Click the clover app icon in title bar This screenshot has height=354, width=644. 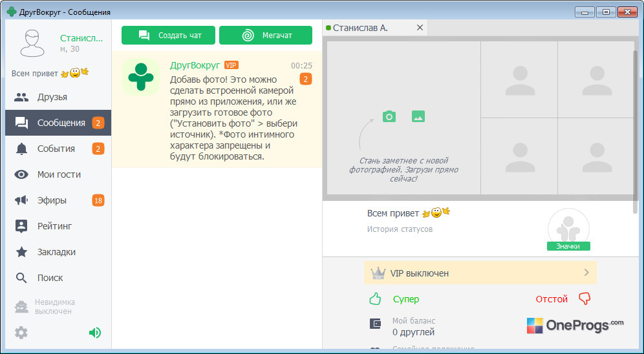[x=12, y=12]
